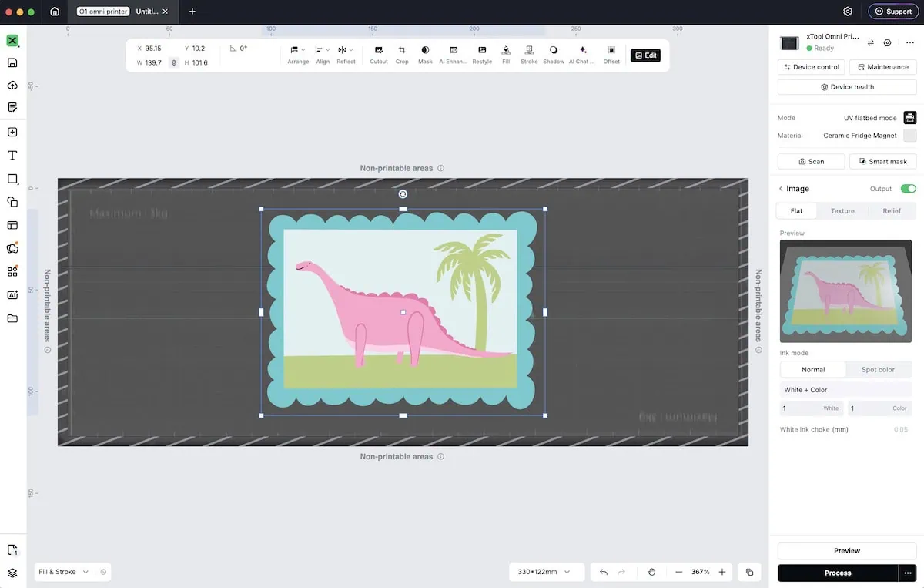Image resolution: width=924 pixels, height=588 pixels.
Task: Switch to the Texture tab
Action: pyautogui.click(x=842, y=210)
